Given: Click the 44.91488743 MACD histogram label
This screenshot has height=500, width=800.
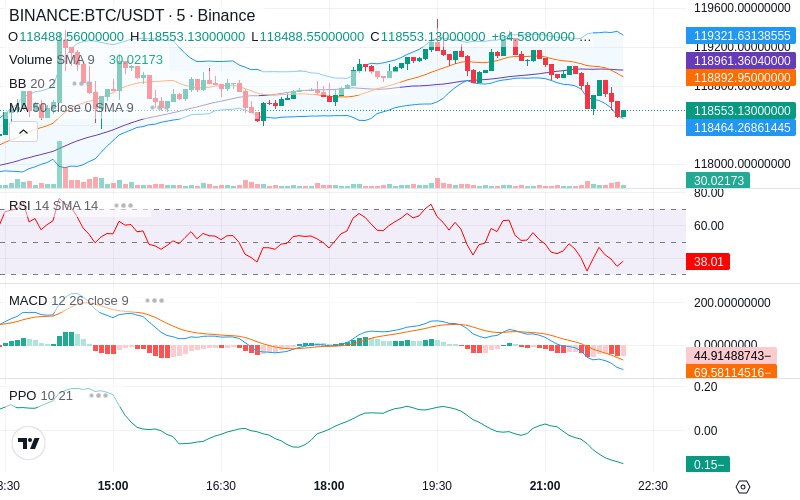Looking at the screenshot, I should (731, 355).
